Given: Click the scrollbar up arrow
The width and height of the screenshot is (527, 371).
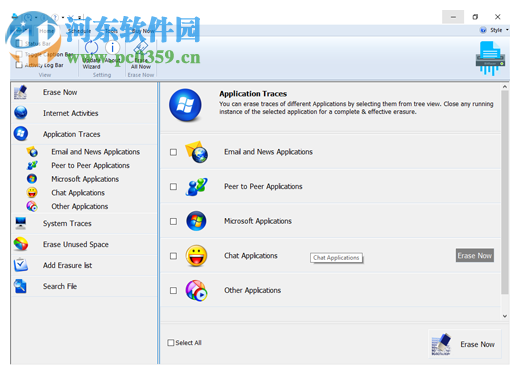Looking at the screenshot, I should click(x=504, y=87).
